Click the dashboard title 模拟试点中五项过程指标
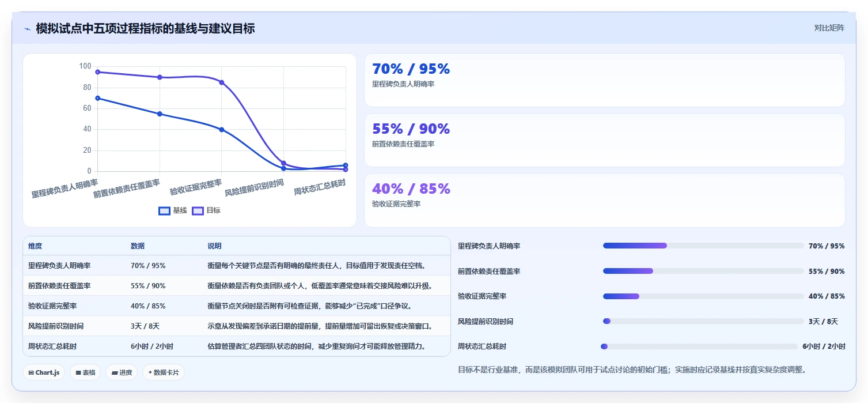Viewport: 868px width, 403px height. click(145, 28)
